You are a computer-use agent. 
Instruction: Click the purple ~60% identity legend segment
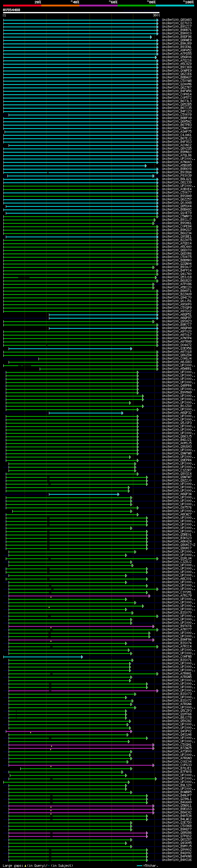click(98, 6)
